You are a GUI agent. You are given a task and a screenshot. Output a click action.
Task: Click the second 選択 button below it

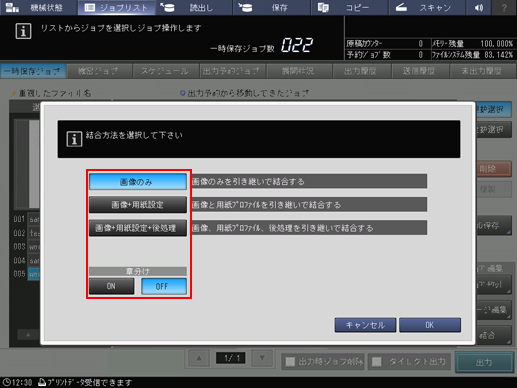[494, 130]
